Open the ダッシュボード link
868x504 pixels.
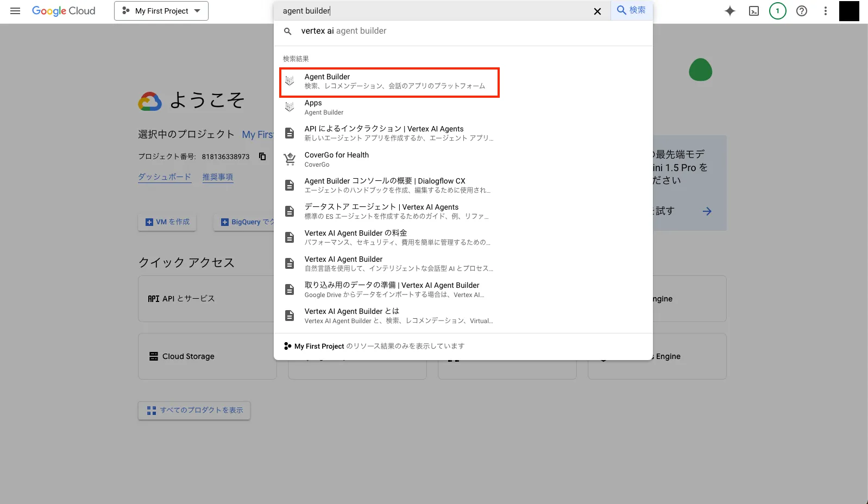coord(165,177)
